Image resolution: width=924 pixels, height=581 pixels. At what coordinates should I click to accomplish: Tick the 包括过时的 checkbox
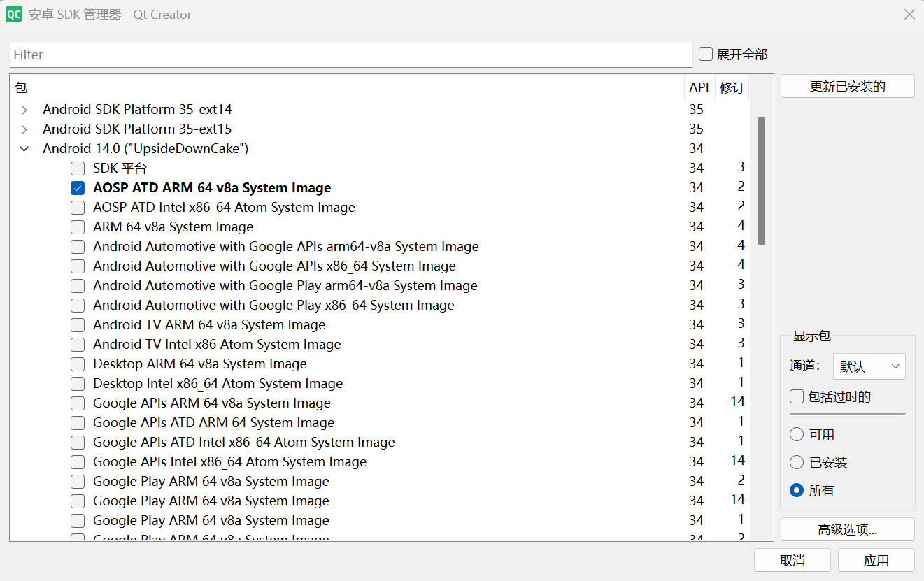click(x=797, y=396)
